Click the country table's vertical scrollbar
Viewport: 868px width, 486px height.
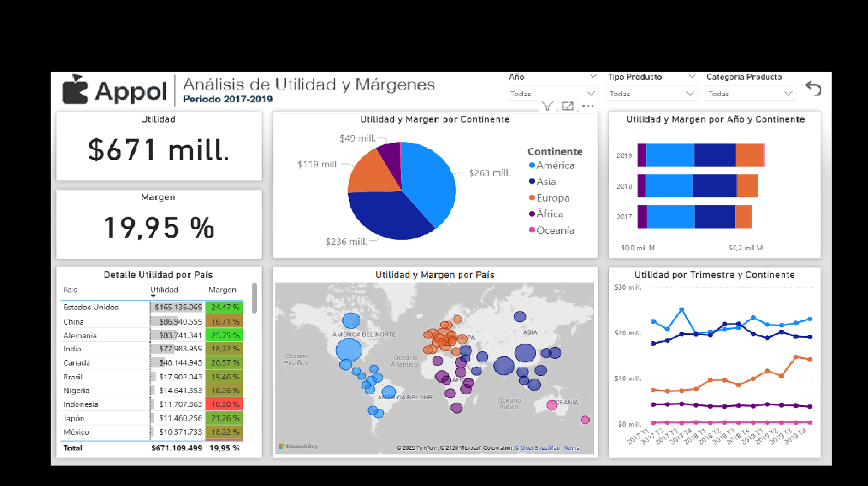[x=254, y=298]
